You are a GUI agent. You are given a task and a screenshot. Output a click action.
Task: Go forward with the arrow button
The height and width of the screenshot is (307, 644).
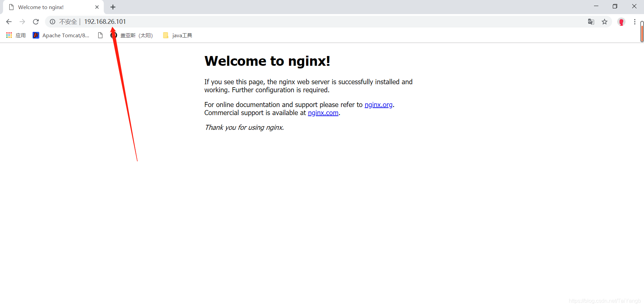point(22,22)
